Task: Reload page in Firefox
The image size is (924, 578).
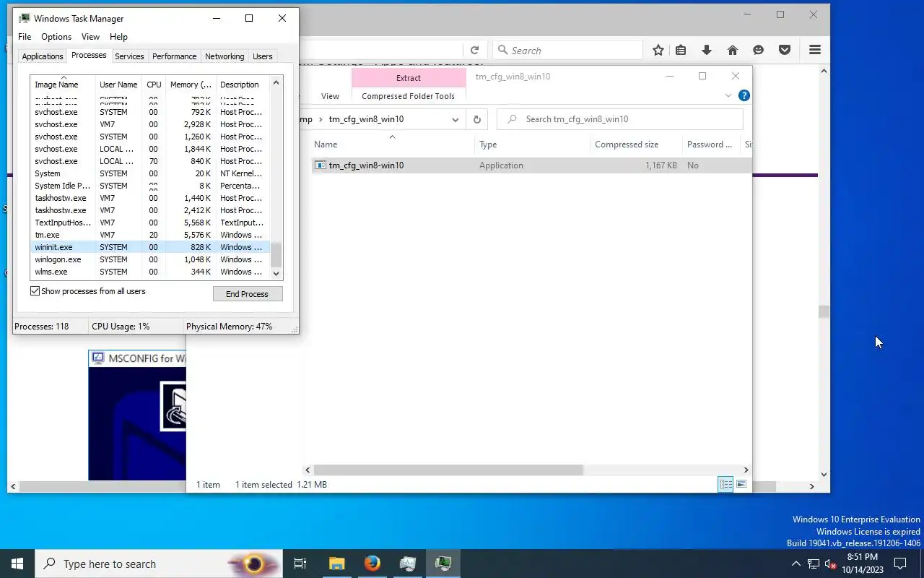Action: (474, 50)
